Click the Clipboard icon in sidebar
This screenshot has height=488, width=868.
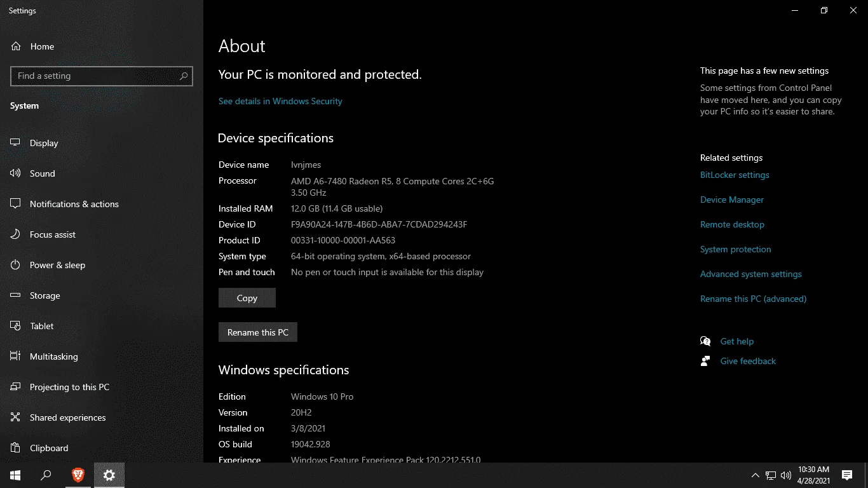16,448
